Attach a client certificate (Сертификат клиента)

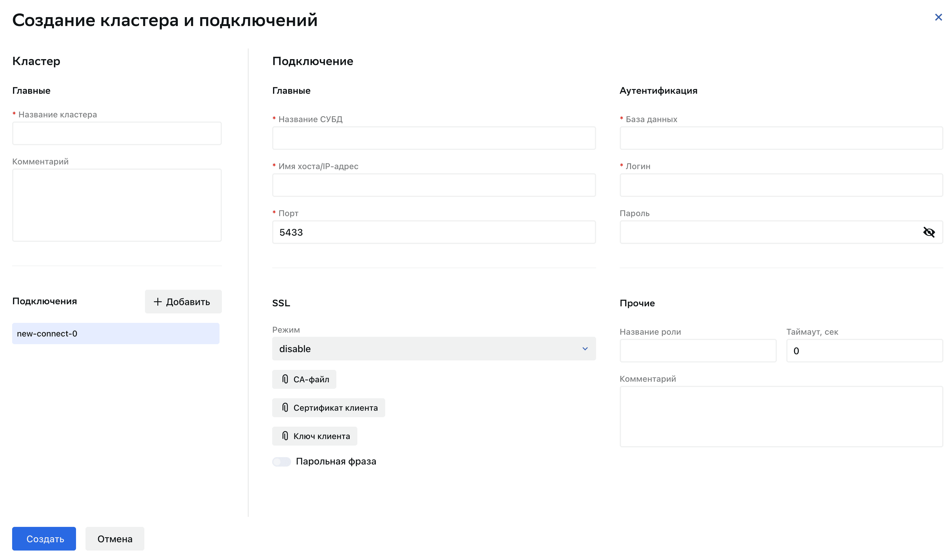click(x=328, y=407)
